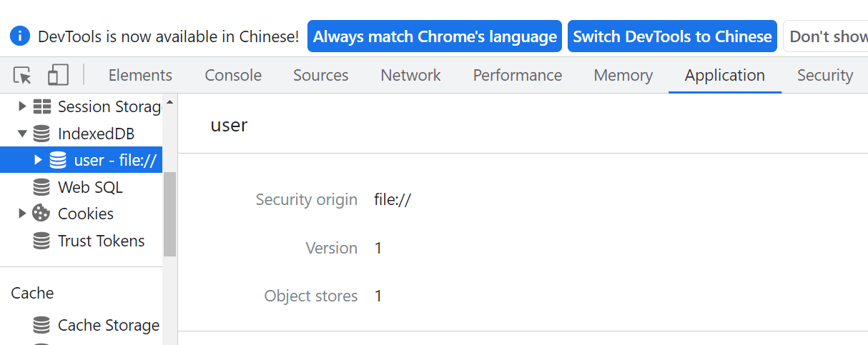Click Switch DevTools to Chinese button
This screenshot has width=868, height=345.
click(x=672, y=36)
